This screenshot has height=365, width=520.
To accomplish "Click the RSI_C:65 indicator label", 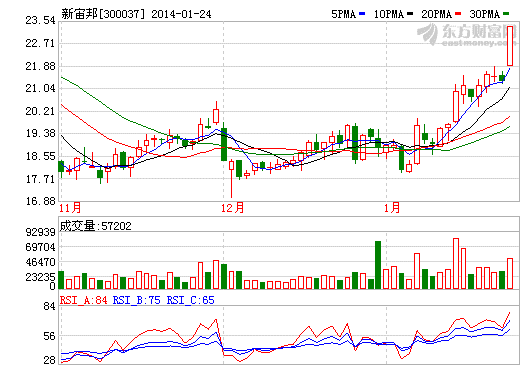I will (191, 300).
